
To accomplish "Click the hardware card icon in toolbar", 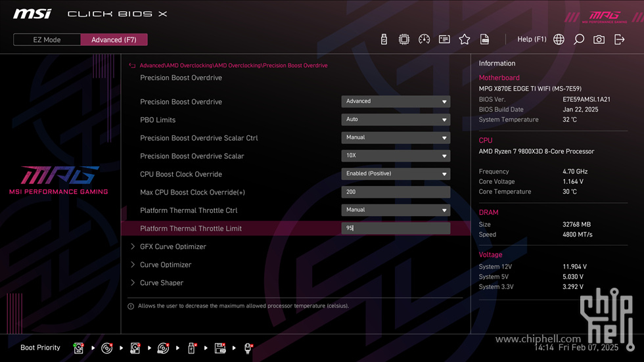I will (444, 39).
